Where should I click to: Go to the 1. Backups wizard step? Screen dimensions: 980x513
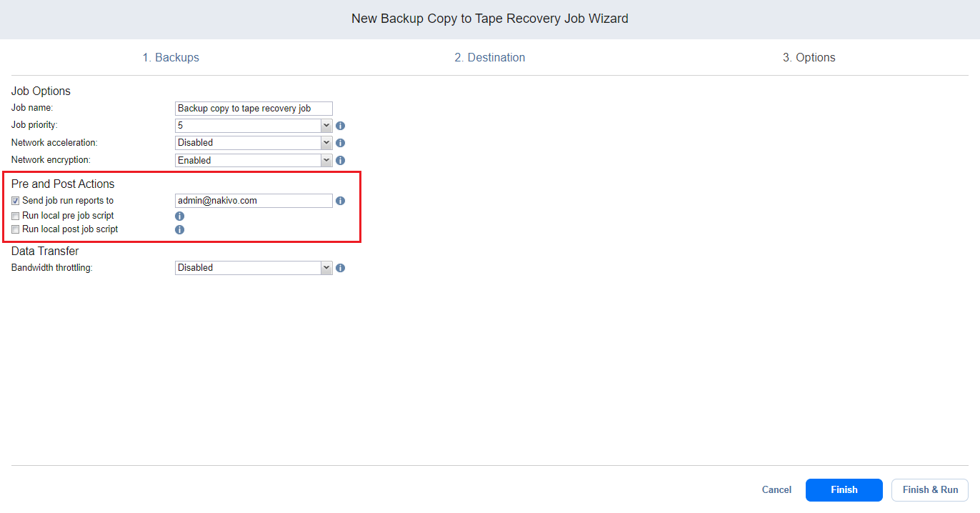(x=171, y=58)
